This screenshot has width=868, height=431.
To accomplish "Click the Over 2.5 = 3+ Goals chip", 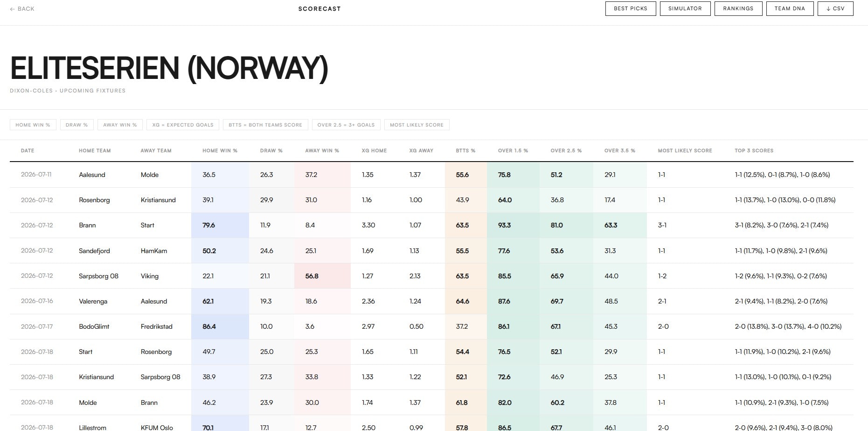I will click(x=346, y=125).
